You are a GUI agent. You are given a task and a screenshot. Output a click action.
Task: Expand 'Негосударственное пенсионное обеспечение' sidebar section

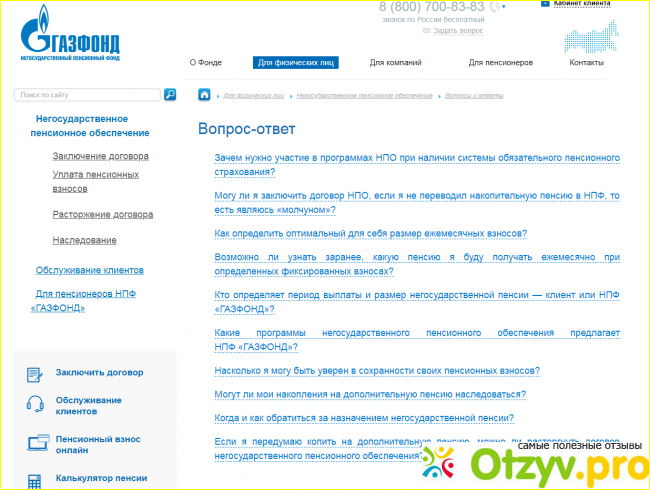pyautogui.click(x=91, y=125)
